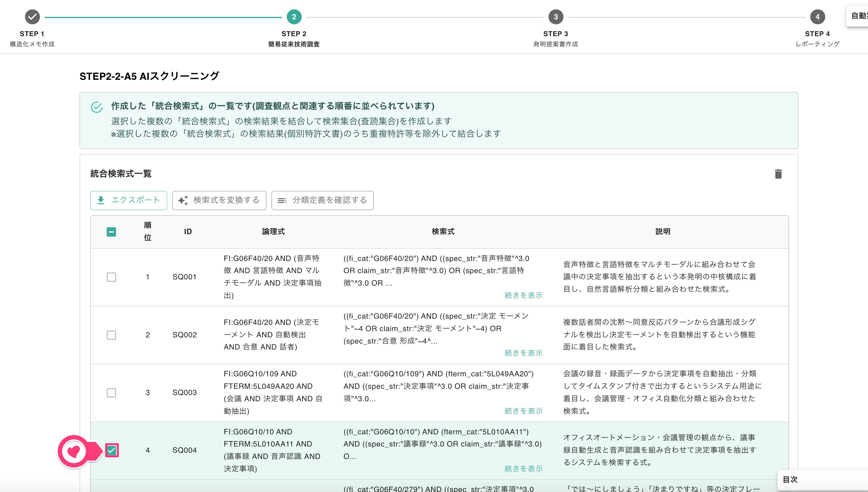Screen dimensions: 868x492
Task: Uncheck the checkbox for row SQ004
Action: point(112,451)
